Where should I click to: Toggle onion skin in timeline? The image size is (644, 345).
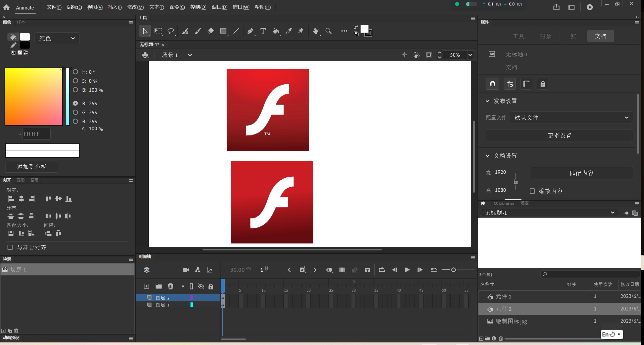pos(329,270)
